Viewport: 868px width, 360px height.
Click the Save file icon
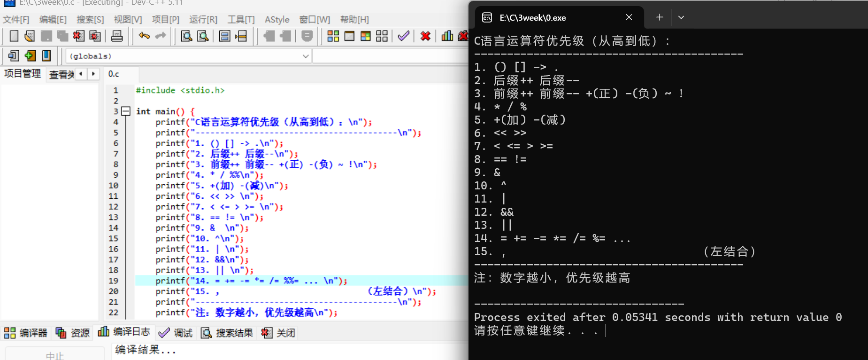[46, 36]
